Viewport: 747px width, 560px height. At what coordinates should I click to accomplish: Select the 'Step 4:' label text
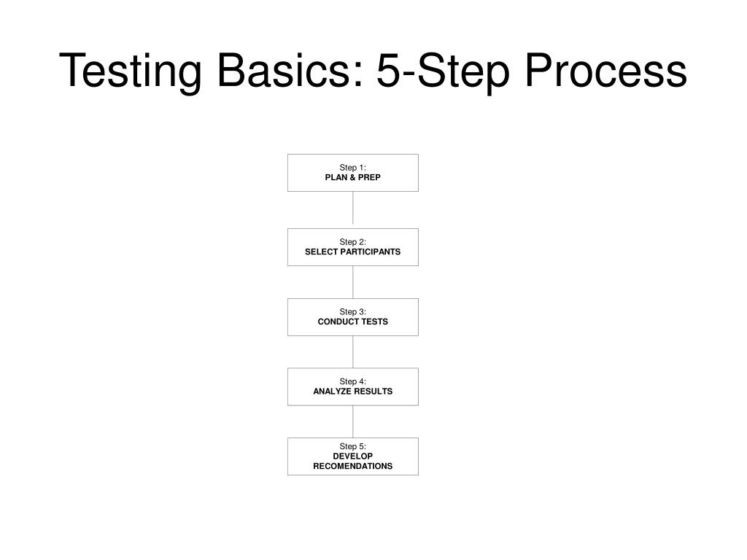(x=352, y=381)
